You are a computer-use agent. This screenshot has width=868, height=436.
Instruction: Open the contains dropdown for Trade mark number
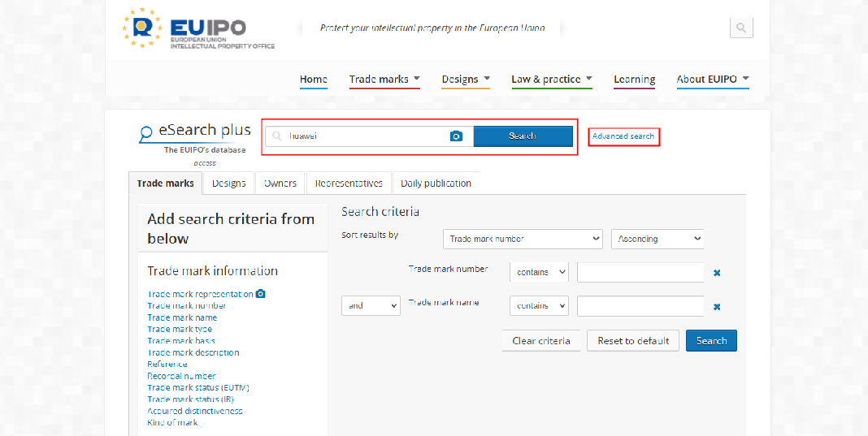coord(539,272)
